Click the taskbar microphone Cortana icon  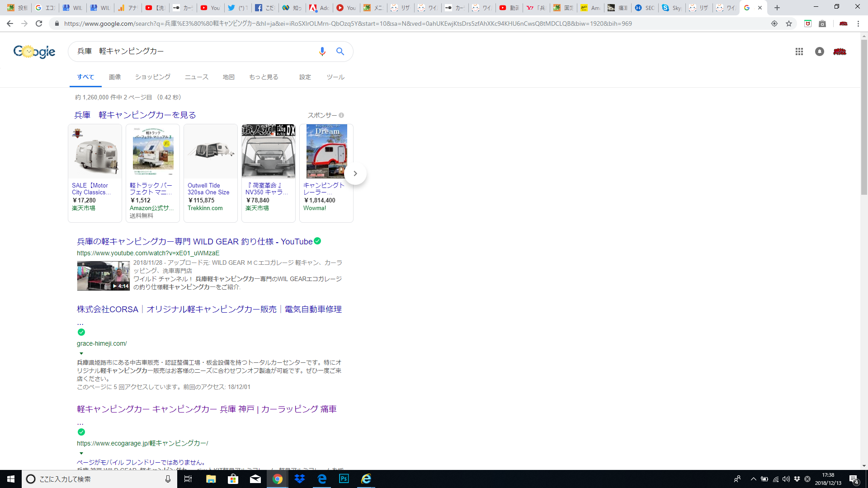[x=168, y=479]
